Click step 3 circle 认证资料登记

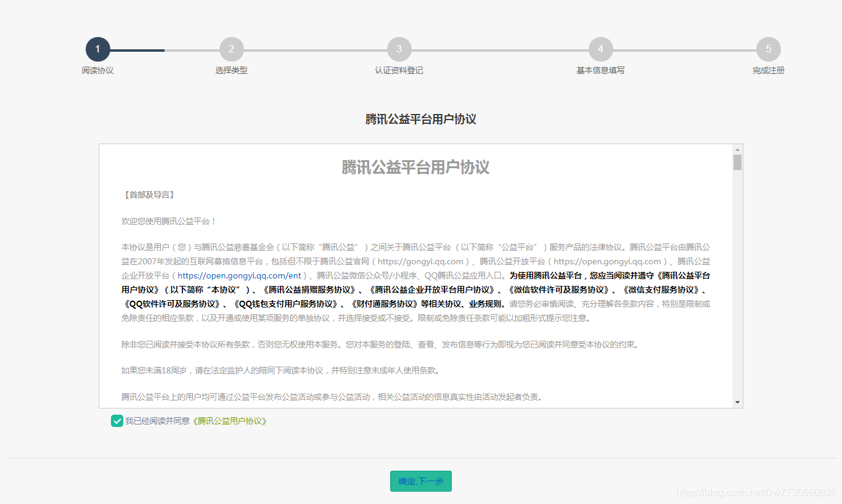pyautogui.click(x=399, y=49)
